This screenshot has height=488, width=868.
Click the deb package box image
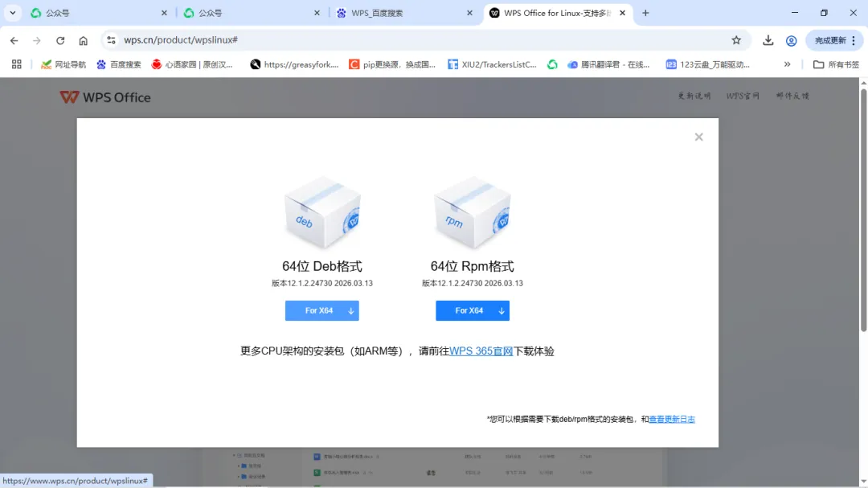point(322,213)
